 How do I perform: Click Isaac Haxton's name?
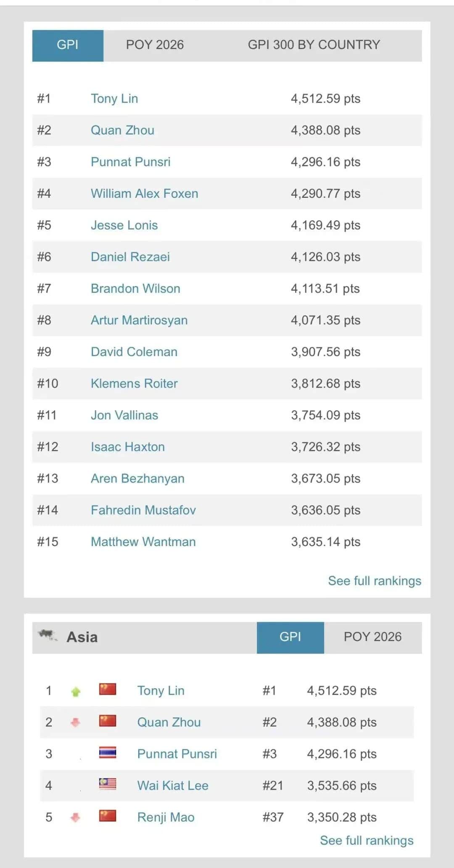pyautogui.click(x=128, y=447)
